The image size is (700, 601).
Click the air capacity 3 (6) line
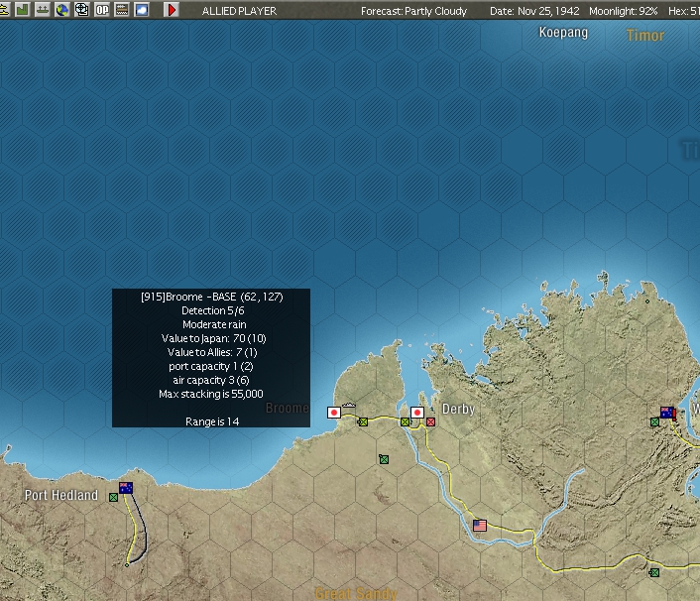click(211, 381)
